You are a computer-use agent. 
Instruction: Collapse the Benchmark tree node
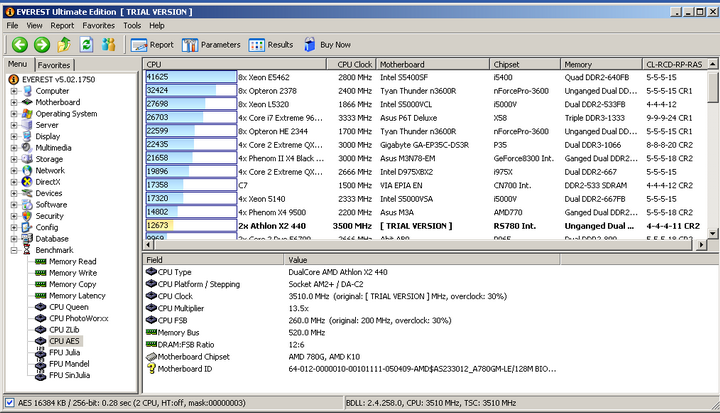click(14, 250)
